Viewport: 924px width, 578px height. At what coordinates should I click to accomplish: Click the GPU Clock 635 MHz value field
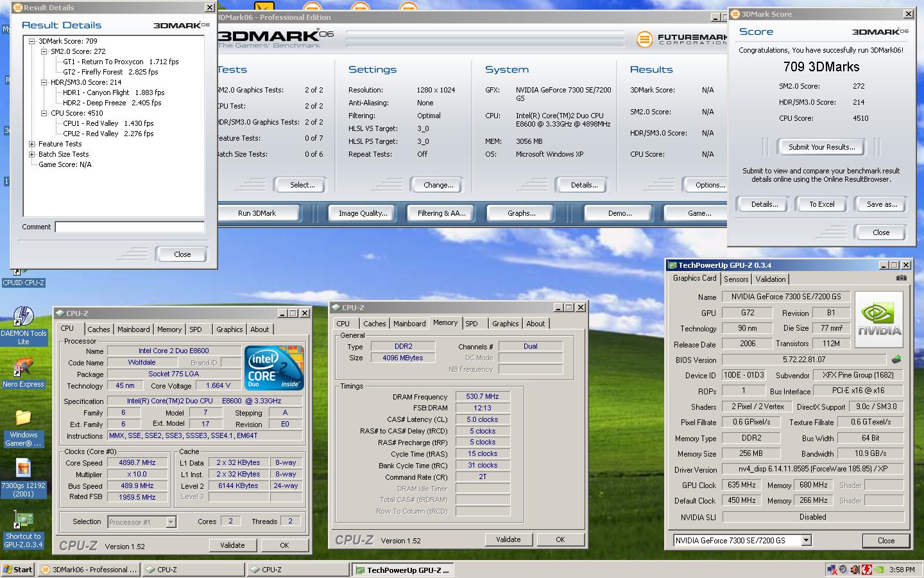(742, 486)
